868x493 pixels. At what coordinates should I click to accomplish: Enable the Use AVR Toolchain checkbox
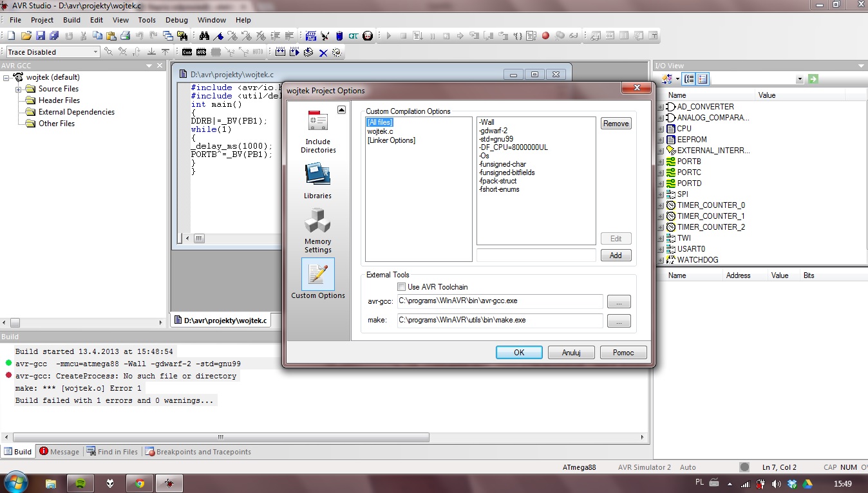[x=401, y=287]
